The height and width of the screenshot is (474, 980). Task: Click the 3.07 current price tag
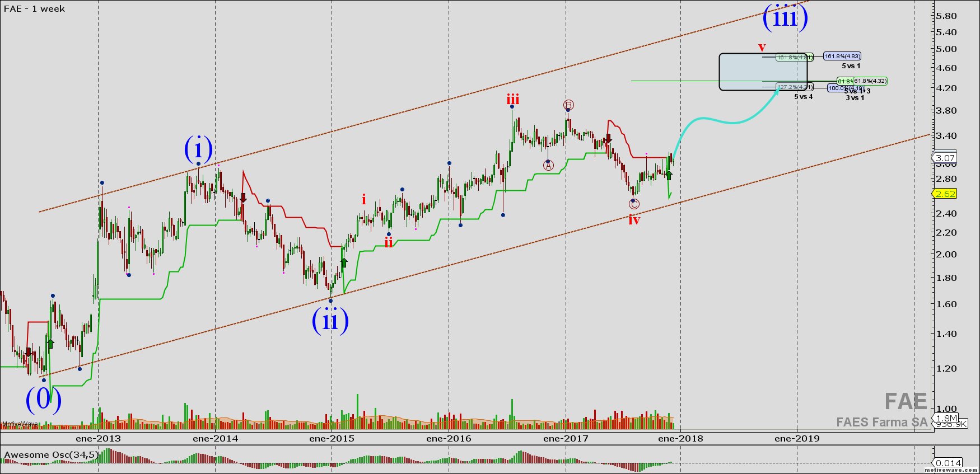[945, 158]
